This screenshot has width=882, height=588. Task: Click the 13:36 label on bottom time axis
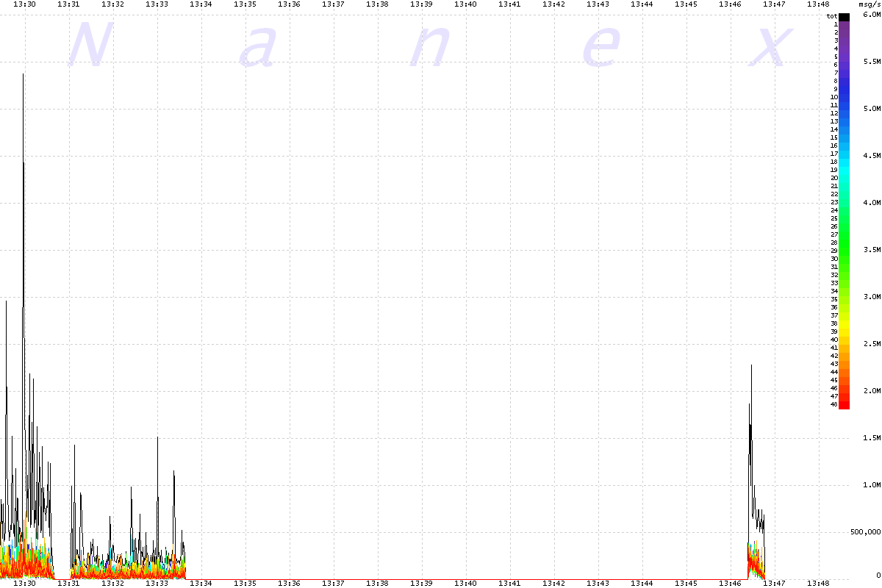pos(289,583)
